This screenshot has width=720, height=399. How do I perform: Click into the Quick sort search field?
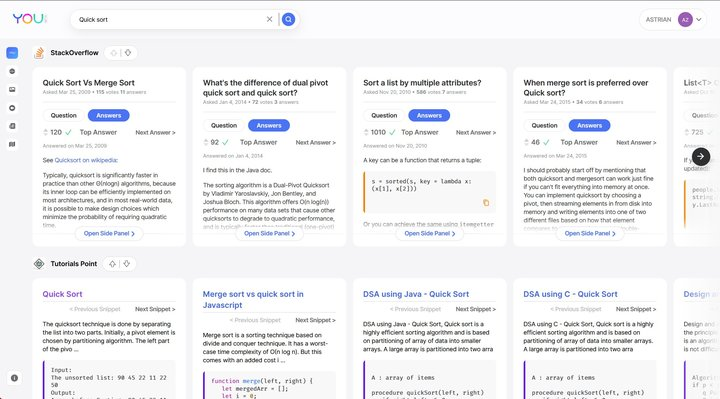coord(170,19)
